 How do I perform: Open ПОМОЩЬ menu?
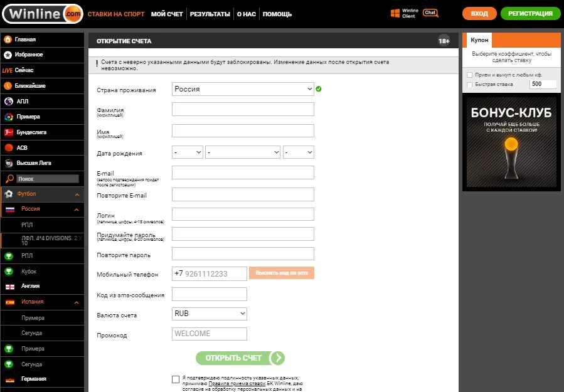tap(277, 14)
